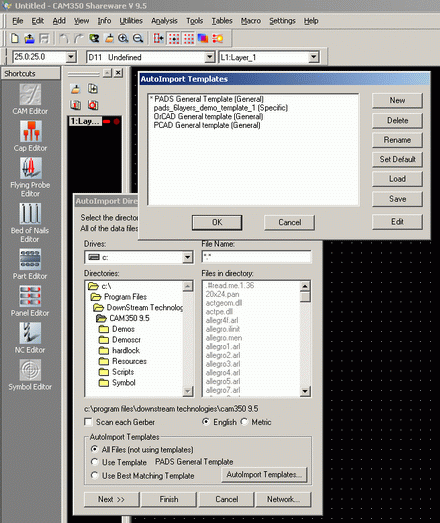Image resolution: width=440 pixels, height=523 pixels.
Task: Select the Metric units radio button
Action: (244, 422)
